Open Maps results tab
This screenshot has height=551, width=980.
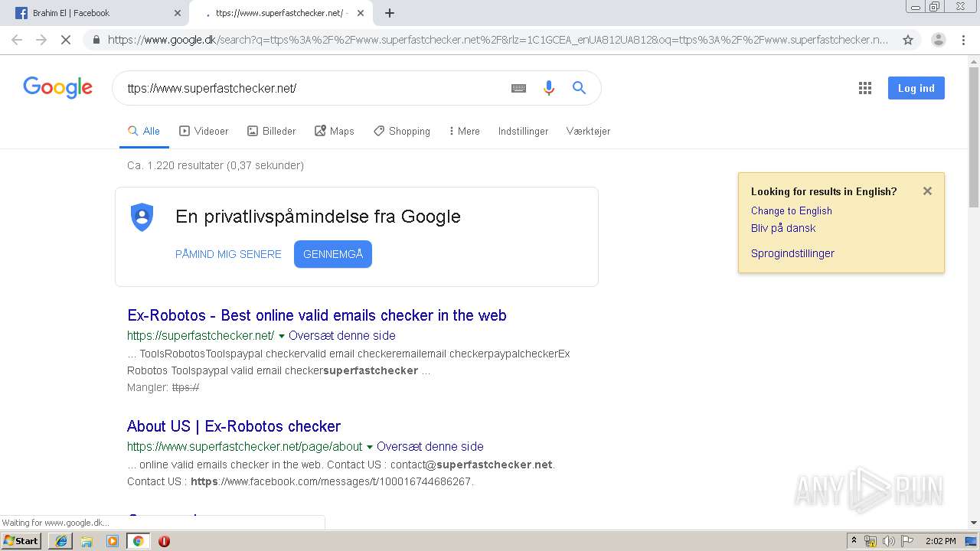334,131
